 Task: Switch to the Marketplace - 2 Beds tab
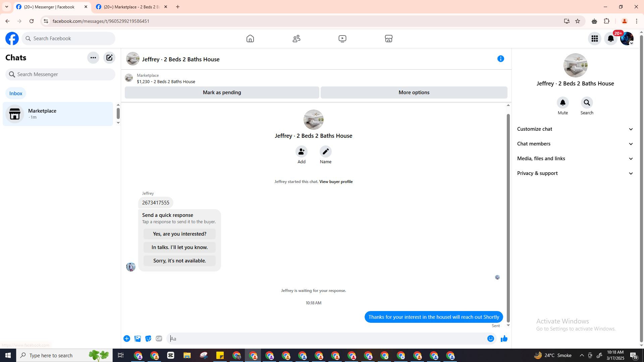(x=131, y=7)
